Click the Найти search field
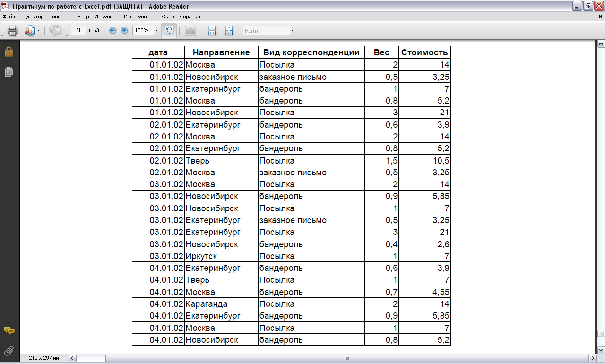Image resolution: width=605 pixels, height=364 pixels. coord(266,31)
